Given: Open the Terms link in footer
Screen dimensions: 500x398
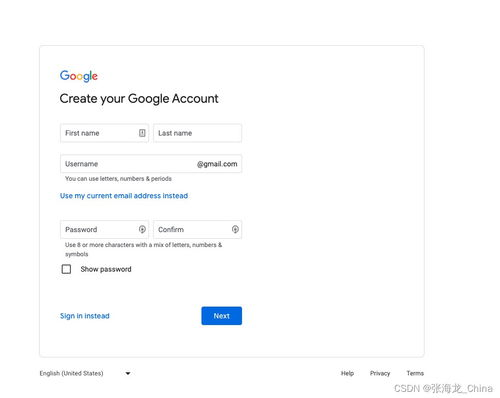Looking at the screenshot, I should click(x=415, y=373).
